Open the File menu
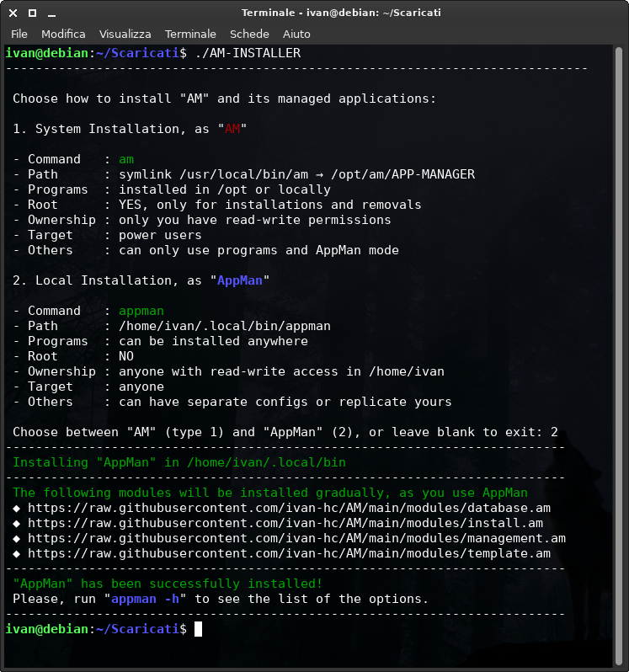Screen dimensions: 629x672 pyautogui.click(x=19, y=34)
